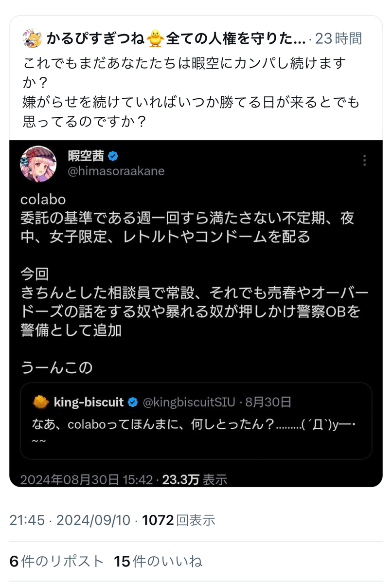Open the @kingbiscuitSIU handle
This screenshot has width=392, height=584.
(189, 402)
